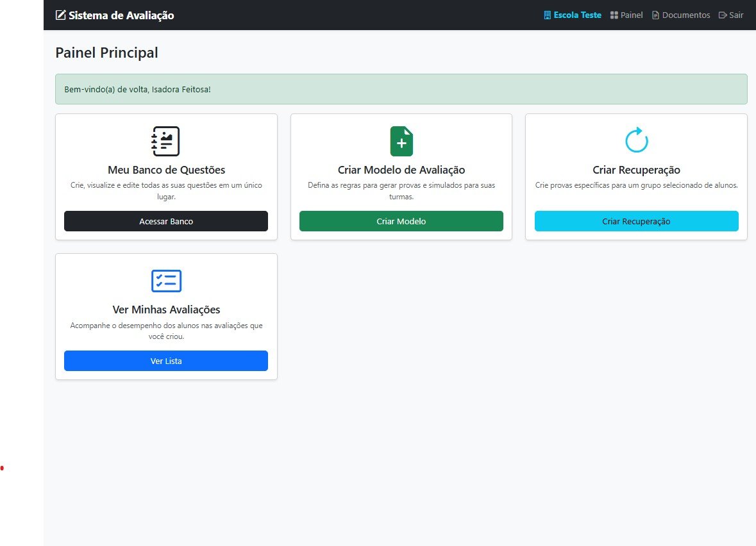Select the Criar Recuperação card title

tap(636, 170)
